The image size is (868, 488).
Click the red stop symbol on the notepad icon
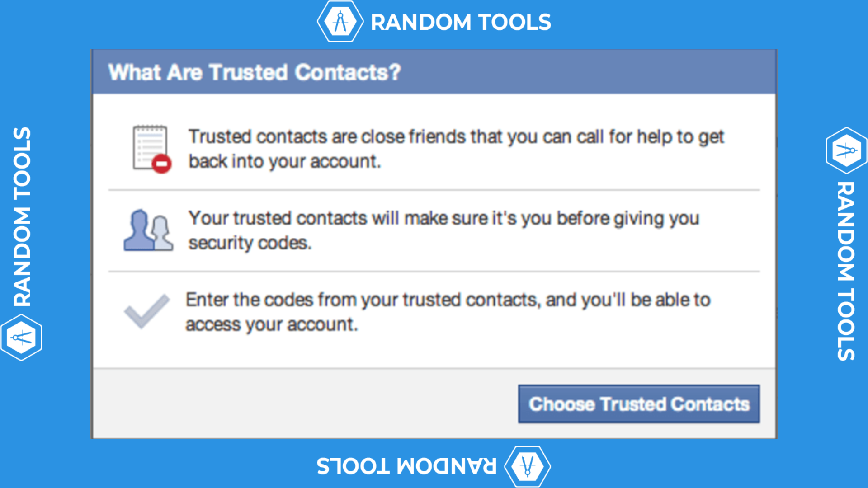[162, 164]
